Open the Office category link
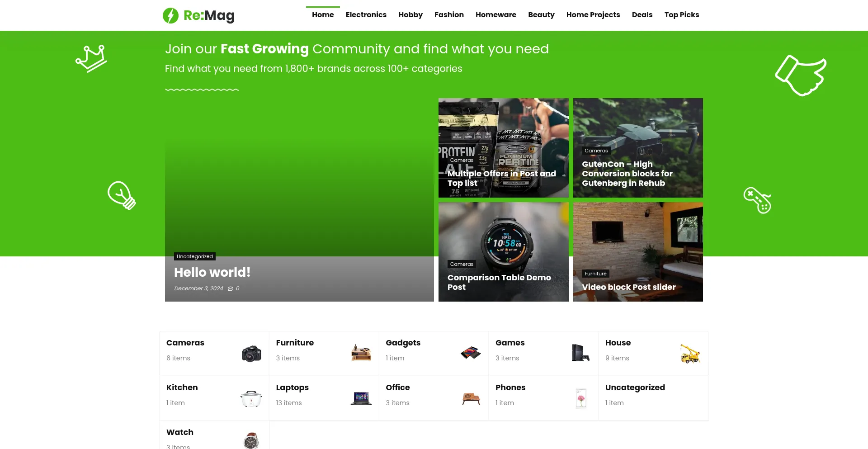Viewport: 868px width, 449px height. (x=397, y=388)
